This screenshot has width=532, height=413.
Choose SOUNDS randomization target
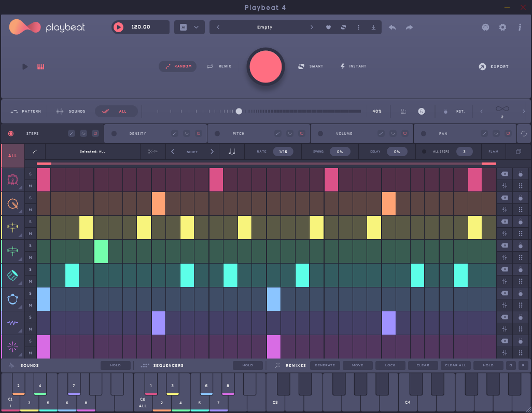[x=71, y=111]
